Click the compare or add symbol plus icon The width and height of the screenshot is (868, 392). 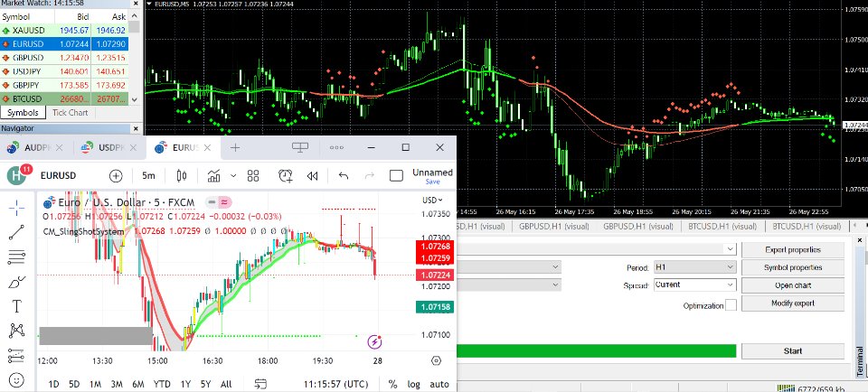point(116,176)
